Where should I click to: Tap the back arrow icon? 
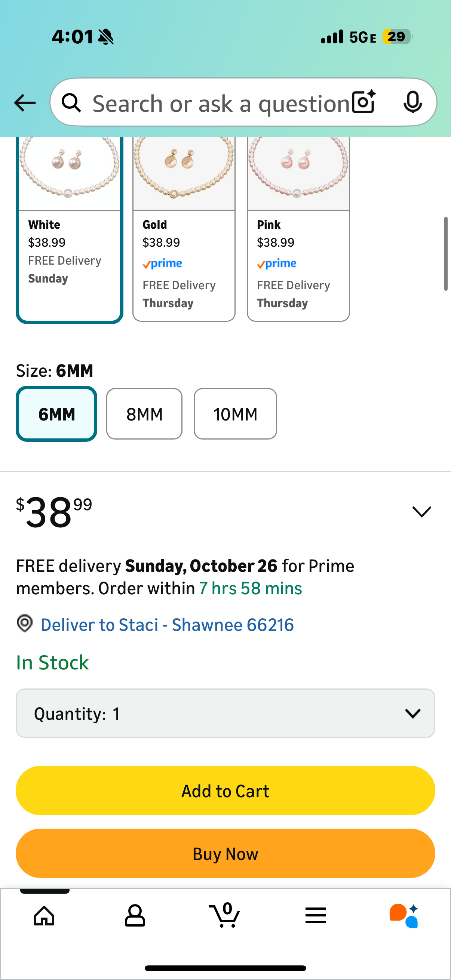pyautogui.click(x=25, y=103)
